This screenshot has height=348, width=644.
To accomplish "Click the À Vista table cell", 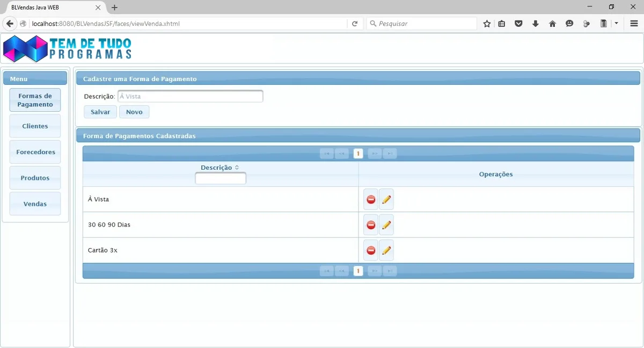I will pos(221,199).
